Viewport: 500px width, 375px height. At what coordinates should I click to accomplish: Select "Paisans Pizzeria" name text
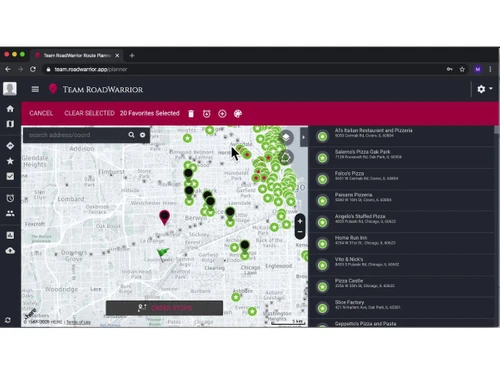353,195
